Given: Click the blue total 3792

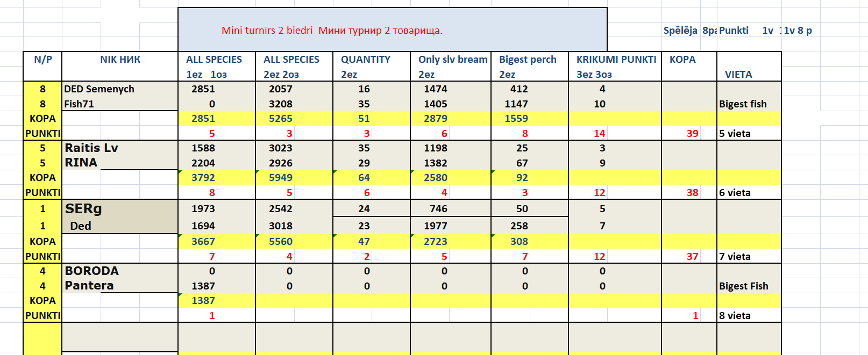Looking at the screenshot, I should click(203, 178).
